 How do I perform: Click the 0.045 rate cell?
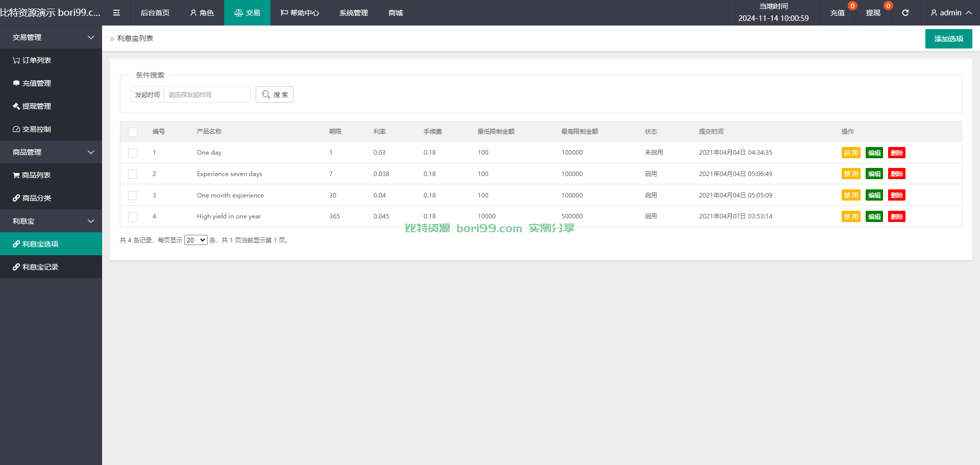tap(381, 216)
